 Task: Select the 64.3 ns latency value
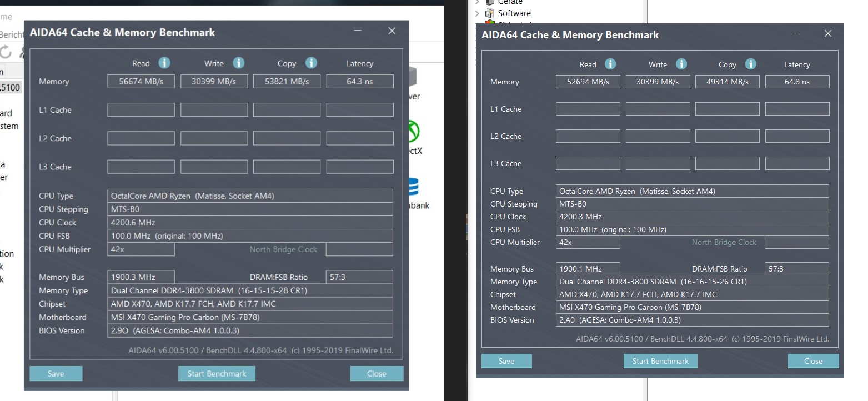[x=360, y=81]
